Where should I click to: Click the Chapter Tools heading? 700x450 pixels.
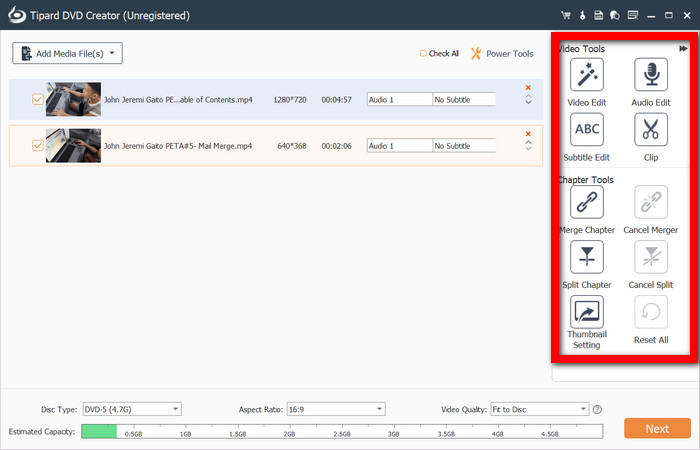coord(586,179)
